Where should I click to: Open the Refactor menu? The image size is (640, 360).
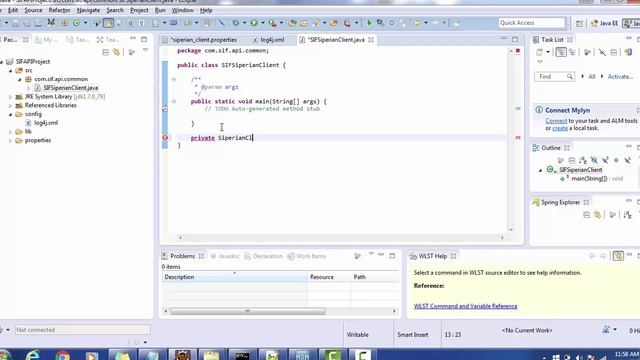pyautogui.click(x=59, y=10)
